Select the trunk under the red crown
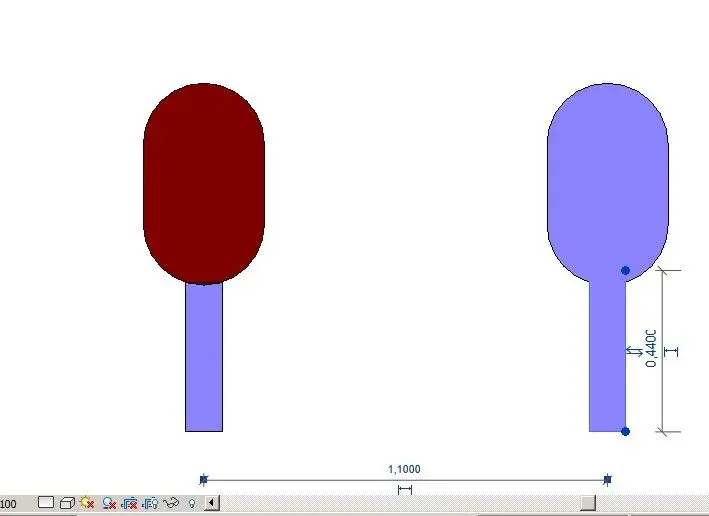 [204, 357]
